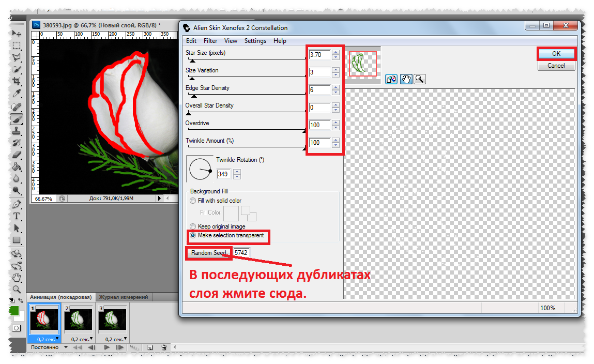Image resolution: width=594 pixels, height=364 pixels.
Task: Click the Twinkle Rotation stepper arrows
Action: [237, 174]
